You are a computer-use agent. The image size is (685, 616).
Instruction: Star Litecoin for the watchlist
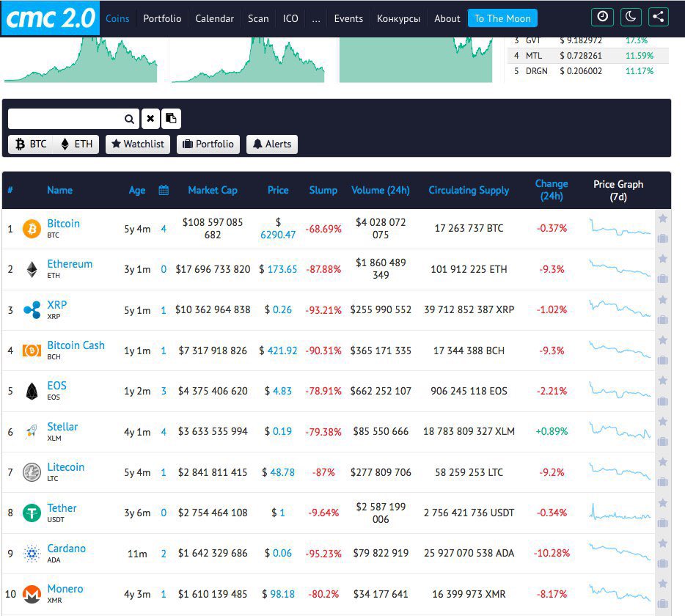[663, 462]
